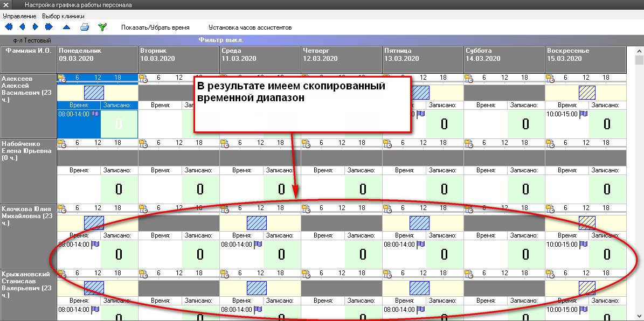This screenshot has height=321, width=644.
Task: Click schedule clock icon for Клочкова on Sunday
Action: click(x=550, y=210)
